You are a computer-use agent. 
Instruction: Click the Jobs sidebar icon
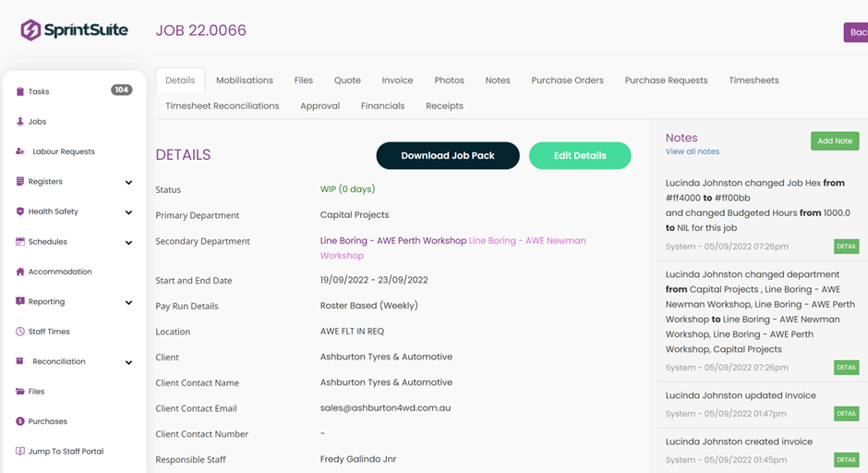pos(20,121)
